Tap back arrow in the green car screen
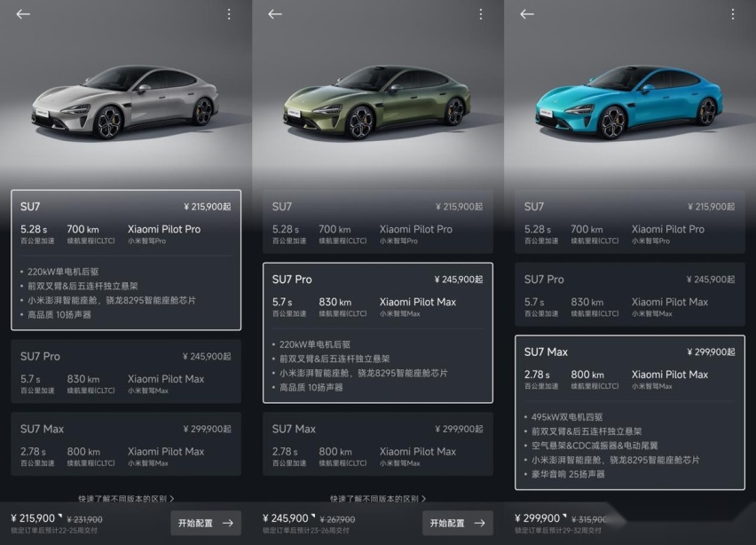The width and height of the screenshot is (756, 545). click(x=275, y=14)
